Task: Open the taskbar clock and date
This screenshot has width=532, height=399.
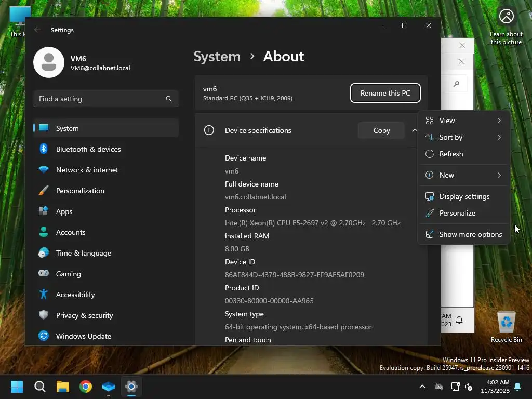Action: (495, 387)
